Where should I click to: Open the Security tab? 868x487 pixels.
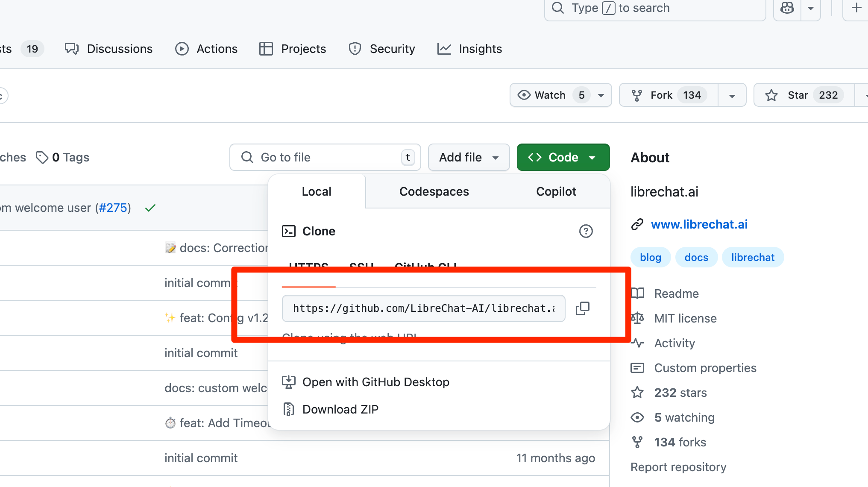click(x=381, y=49)
